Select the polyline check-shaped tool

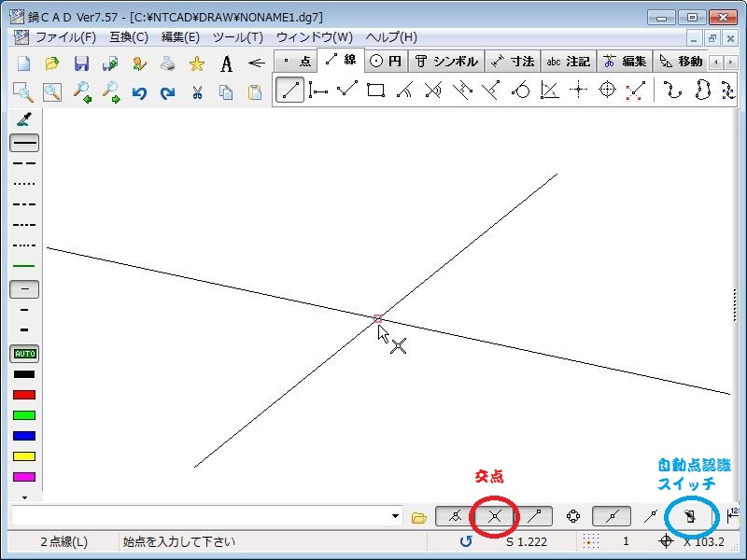coord(346,89)
